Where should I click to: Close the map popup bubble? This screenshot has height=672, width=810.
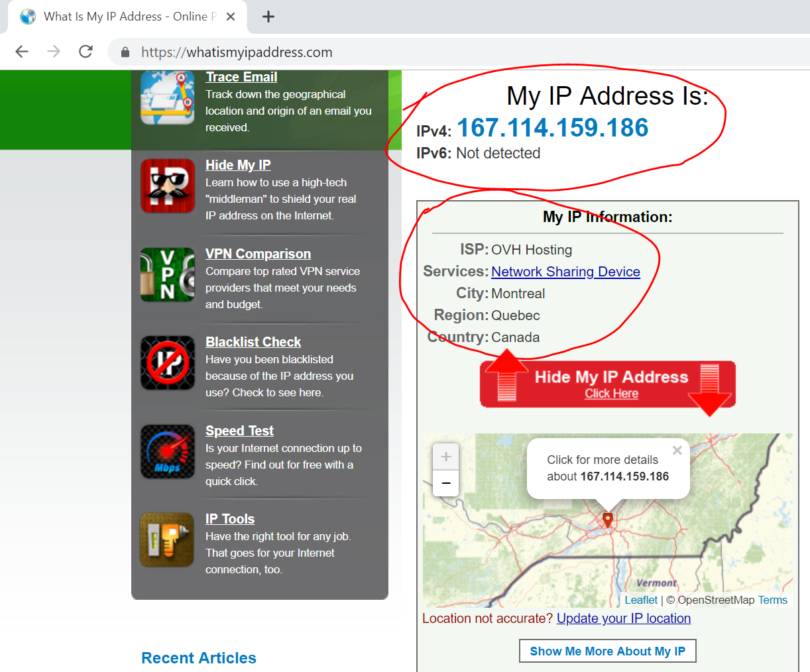click(x=677, y=451)
